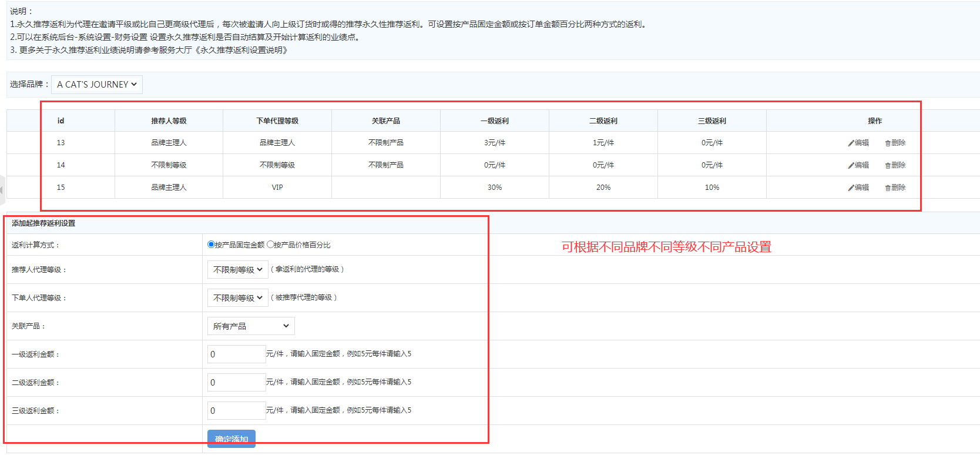
Task: Click the id column header
Action: (x=61, y=121)
